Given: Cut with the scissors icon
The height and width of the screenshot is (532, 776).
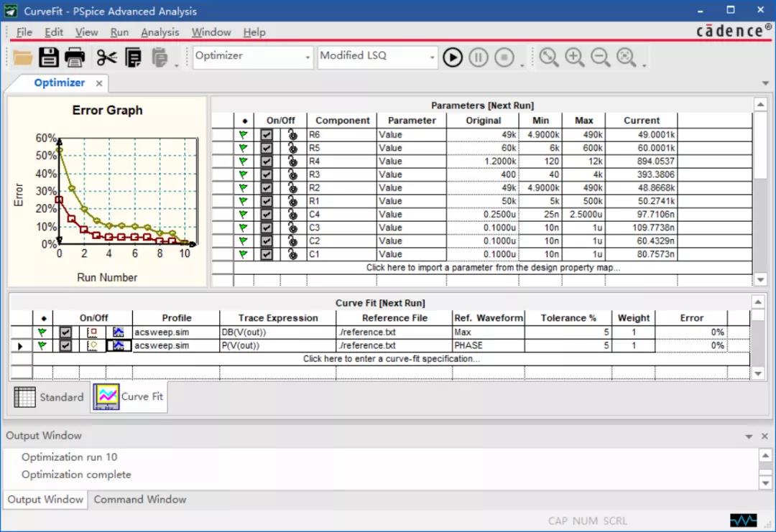Looking at the screenshot, I should click(106, 57).
